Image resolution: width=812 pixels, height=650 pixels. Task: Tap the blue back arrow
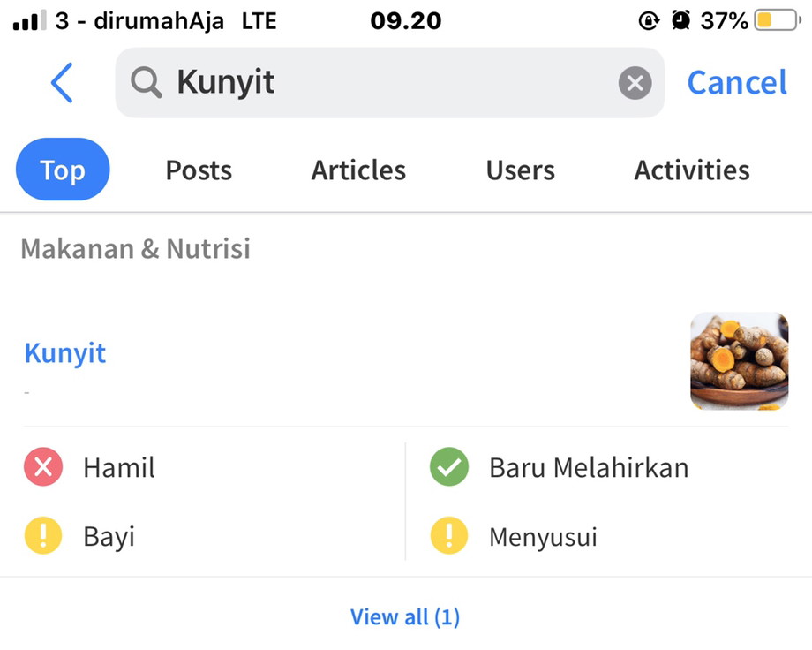[x=62, y=83]
